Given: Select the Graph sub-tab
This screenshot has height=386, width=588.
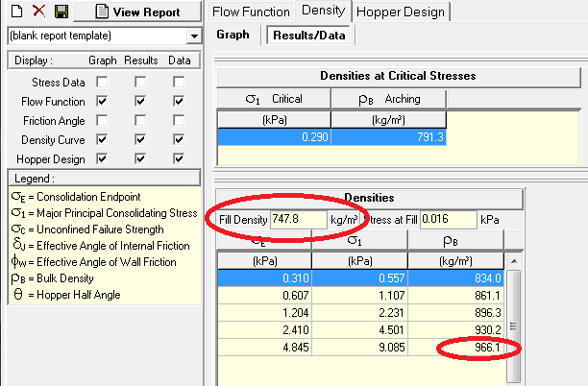Looking at the screenshot, I should [233, 35].
